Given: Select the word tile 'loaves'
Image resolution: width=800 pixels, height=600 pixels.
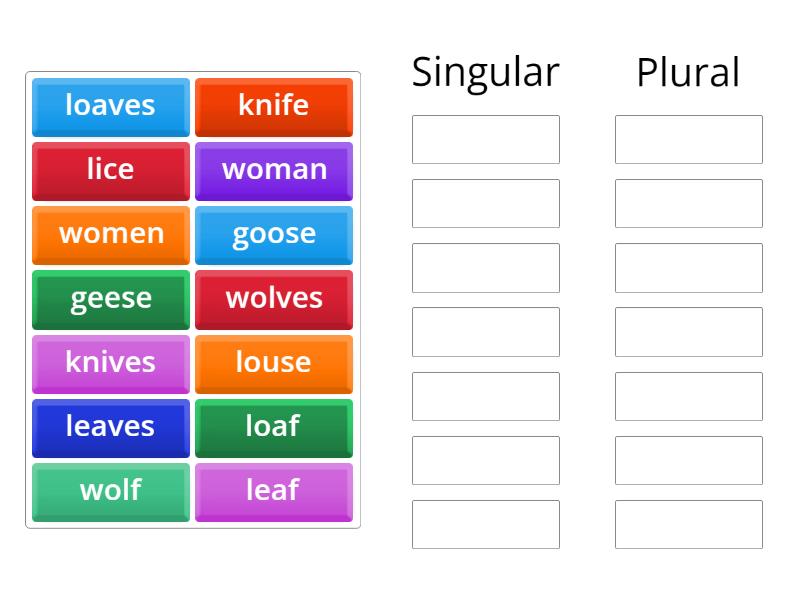Looking at the screenshot, I should (110, 106).
